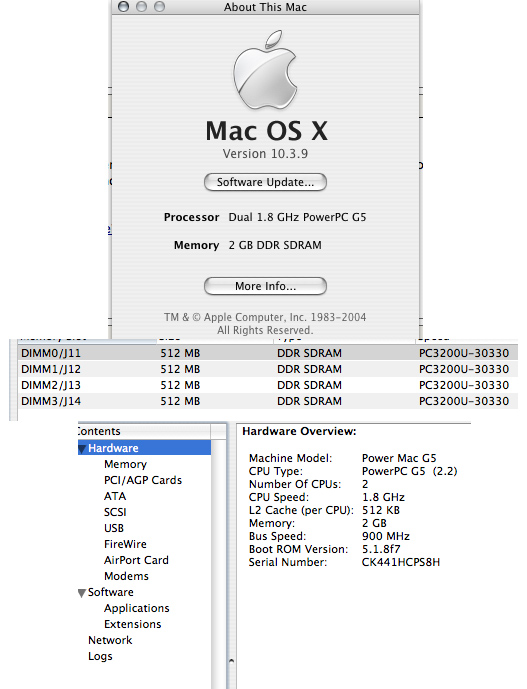Select FireWire in the Contents list

point(125,544)
